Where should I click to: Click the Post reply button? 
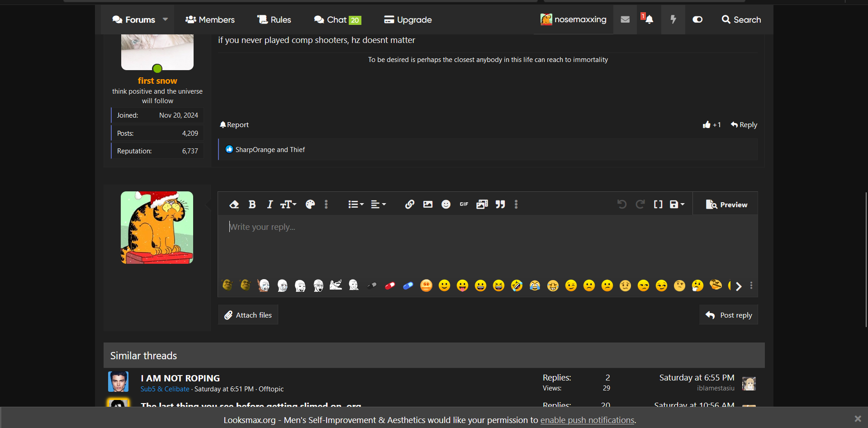[x=729, y=315]
